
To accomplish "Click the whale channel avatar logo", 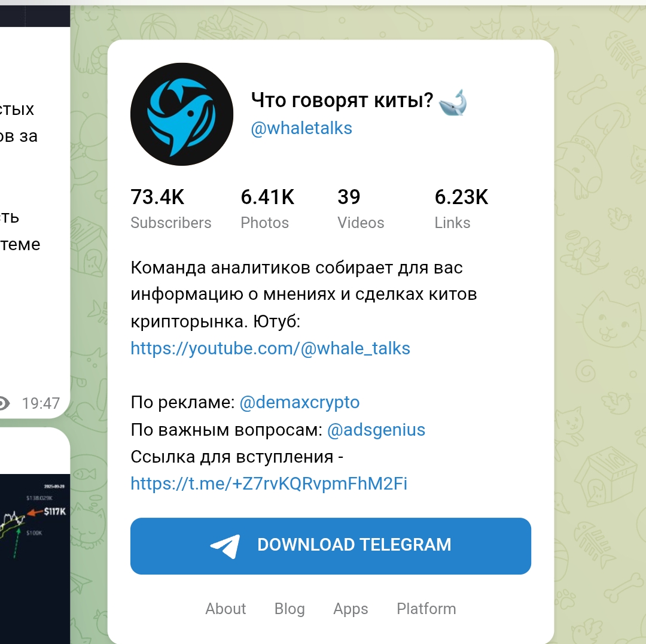I will (182, 114).
